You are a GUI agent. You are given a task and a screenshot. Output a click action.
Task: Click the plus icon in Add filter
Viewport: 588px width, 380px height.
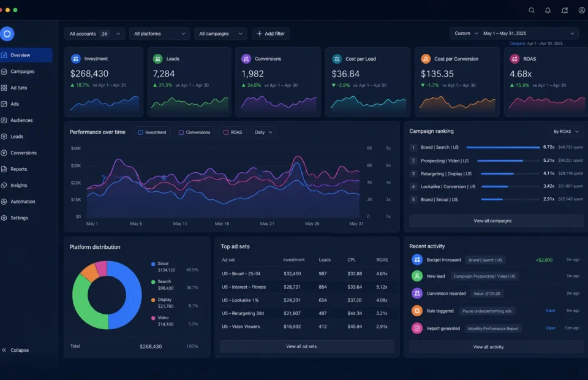[259, 34]
